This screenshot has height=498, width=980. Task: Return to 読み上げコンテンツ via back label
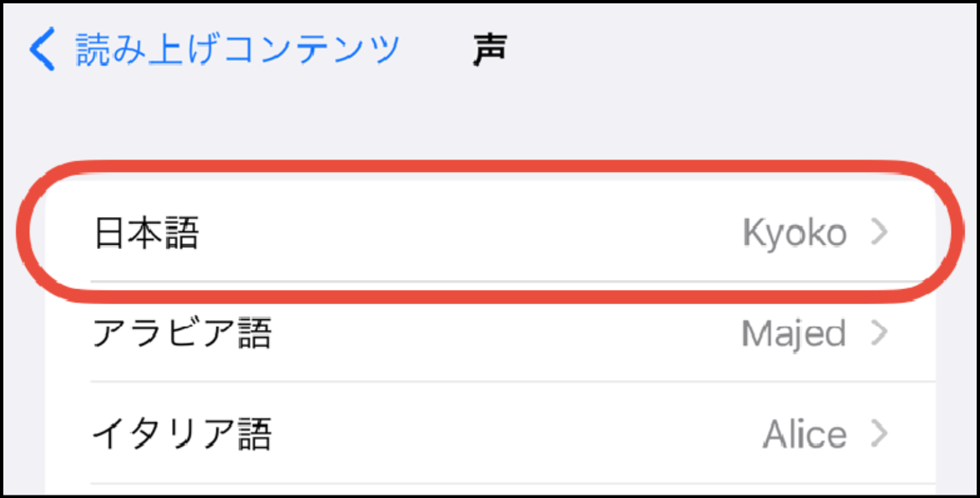click(238, 50)
